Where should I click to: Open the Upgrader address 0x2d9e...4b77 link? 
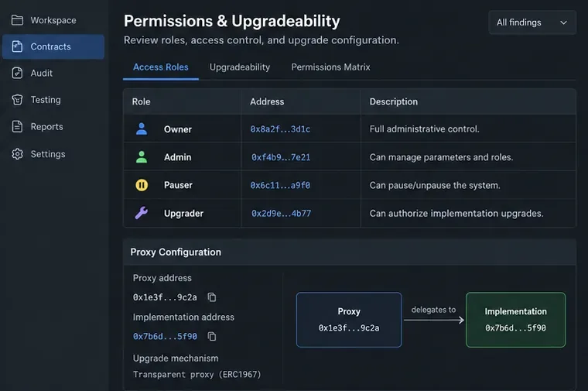(x=281, y=213)
